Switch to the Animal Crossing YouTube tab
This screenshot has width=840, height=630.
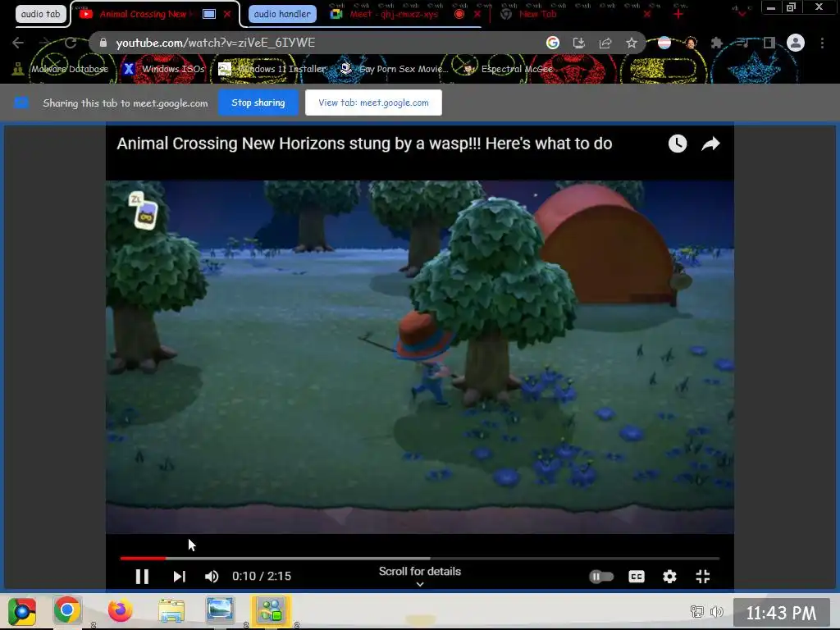pyautogui.click(x=143, y=14)
